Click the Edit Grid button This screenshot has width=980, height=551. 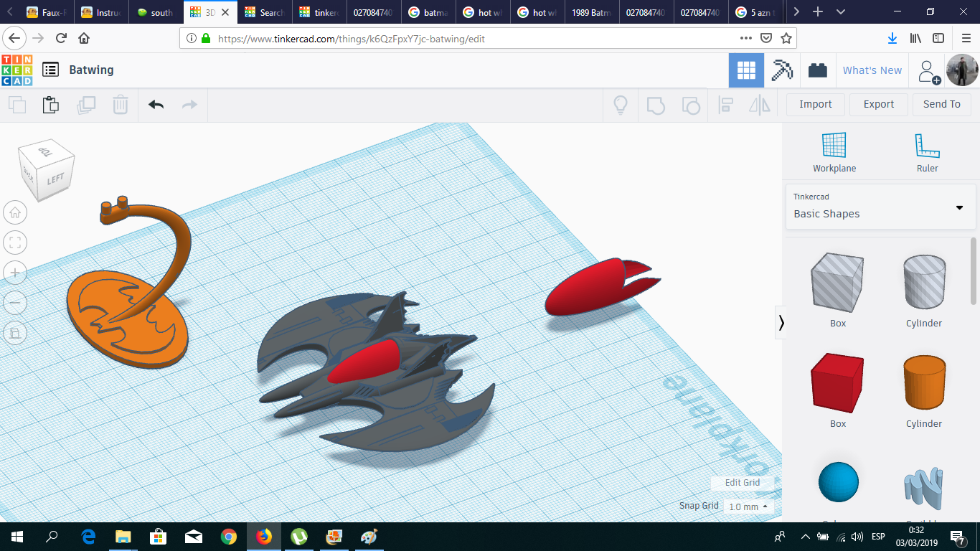tap(742, 483)
